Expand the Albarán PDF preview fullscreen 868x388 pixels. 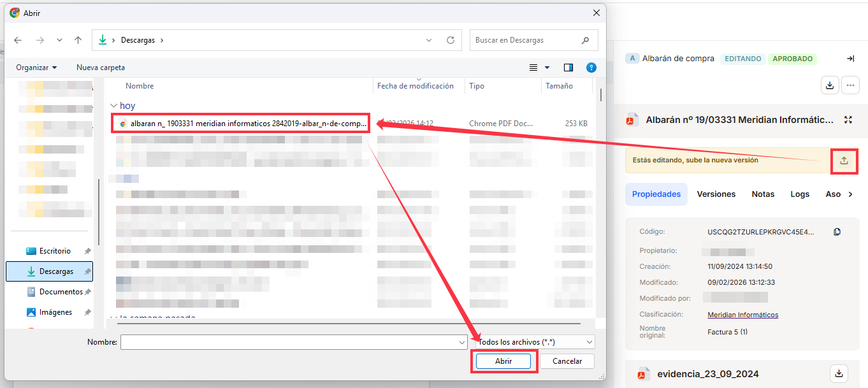pyautogui.click(x=848, y=120)
